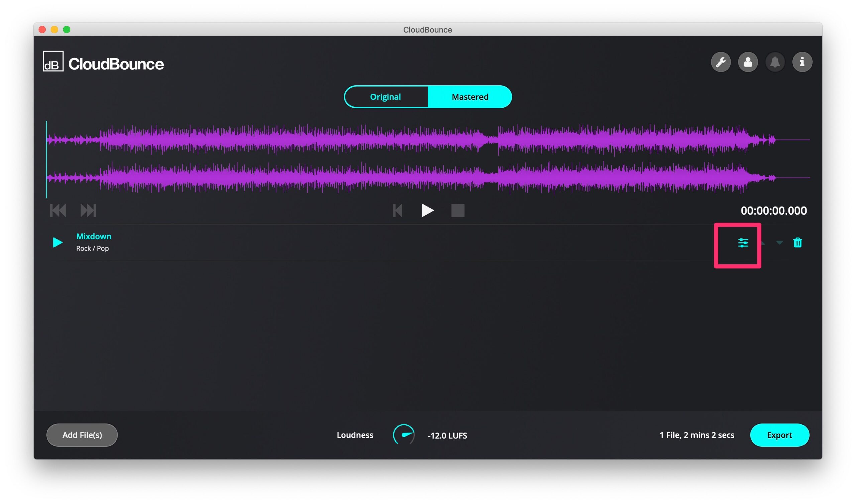Screen dimensions: 856x504
Task: Open the user account profile icon
Action: tap(748, 62)
